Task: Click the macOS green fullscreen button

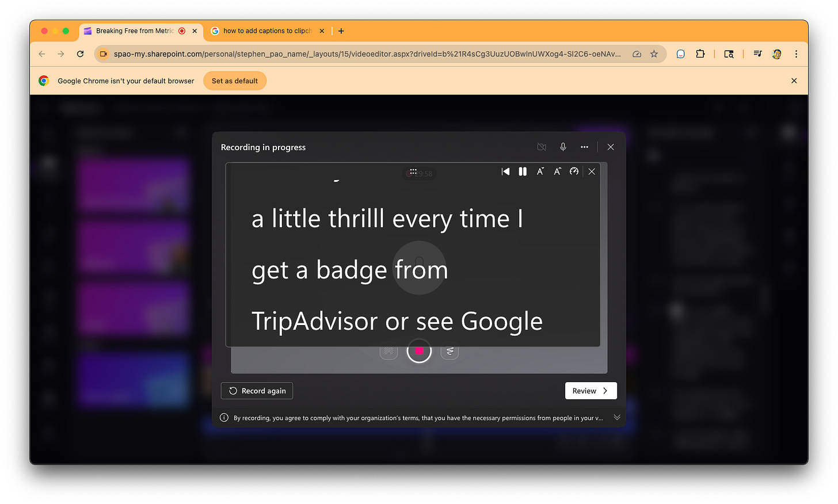Action: click(x=66, y=31)
